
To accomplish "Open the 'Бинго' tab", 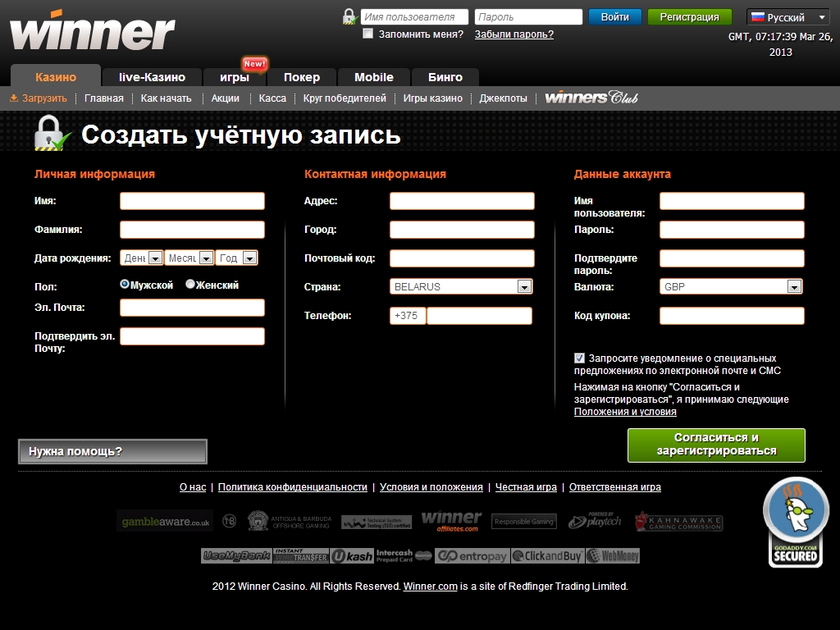I will coord(445,77).
